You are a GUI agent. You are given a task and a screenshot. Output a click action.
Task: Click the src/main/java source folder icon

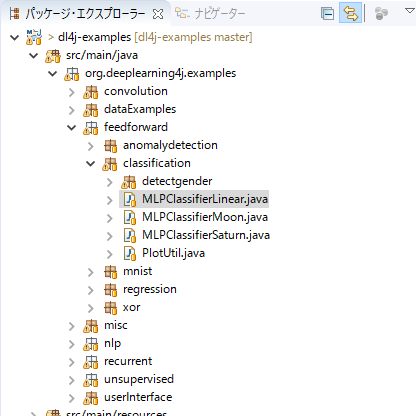53,56
